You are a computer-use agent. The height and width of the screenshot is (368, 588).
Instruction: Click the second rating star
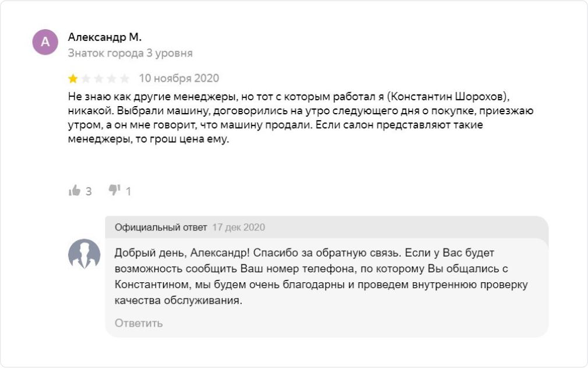[86, 78]
